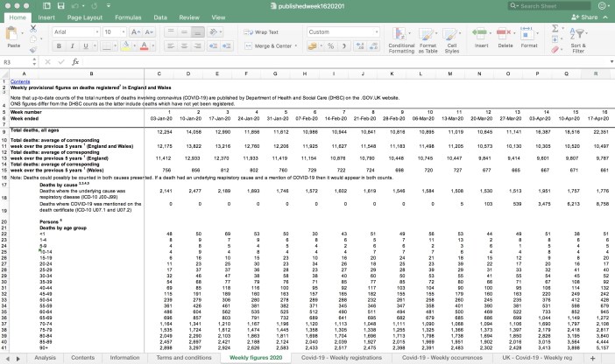Copy selection with the Copy icon
Image resolution: width=615 pixels, height=364 pixels.
coord(33,39)
